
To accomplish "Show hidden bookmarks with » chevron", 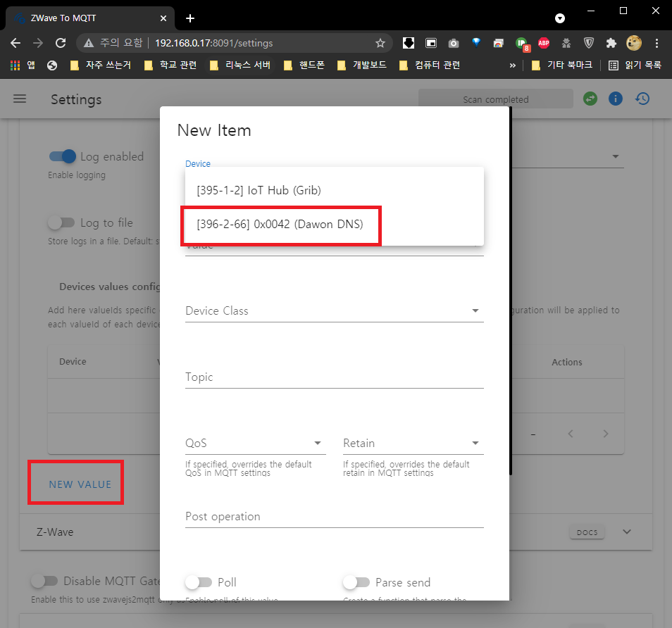I will point(513,65).
